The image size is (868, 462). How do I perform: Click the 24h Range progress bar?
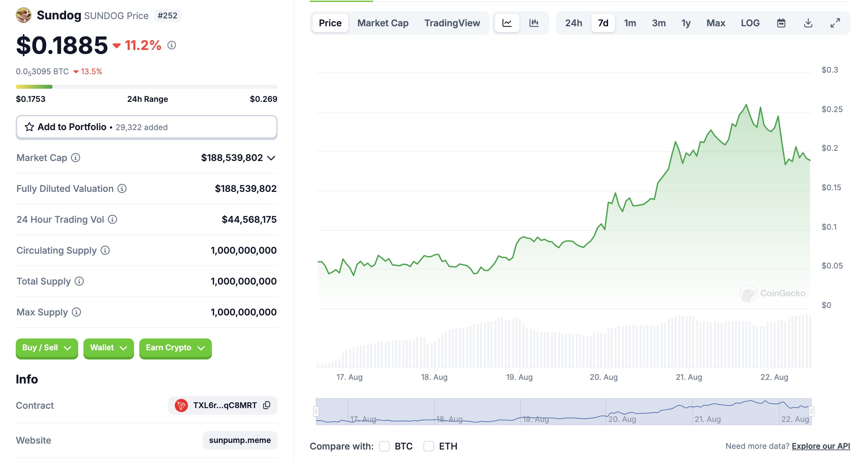click(x=147, y=87)
